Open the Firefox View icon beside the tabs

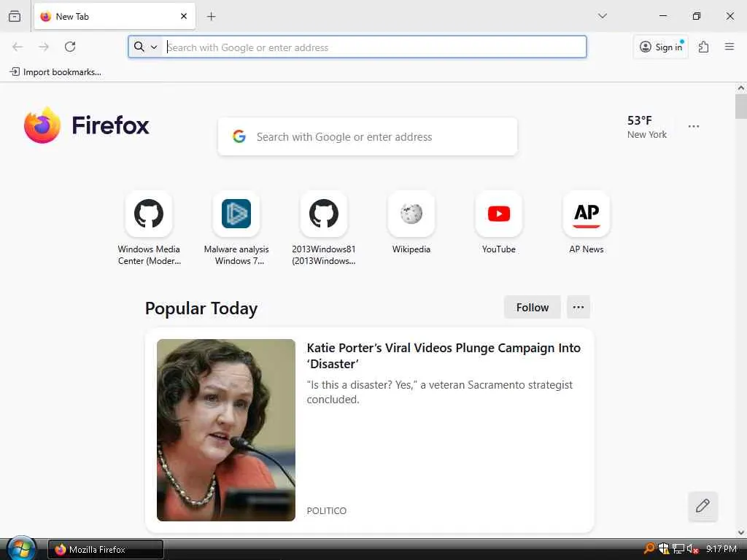click(15, 16)
